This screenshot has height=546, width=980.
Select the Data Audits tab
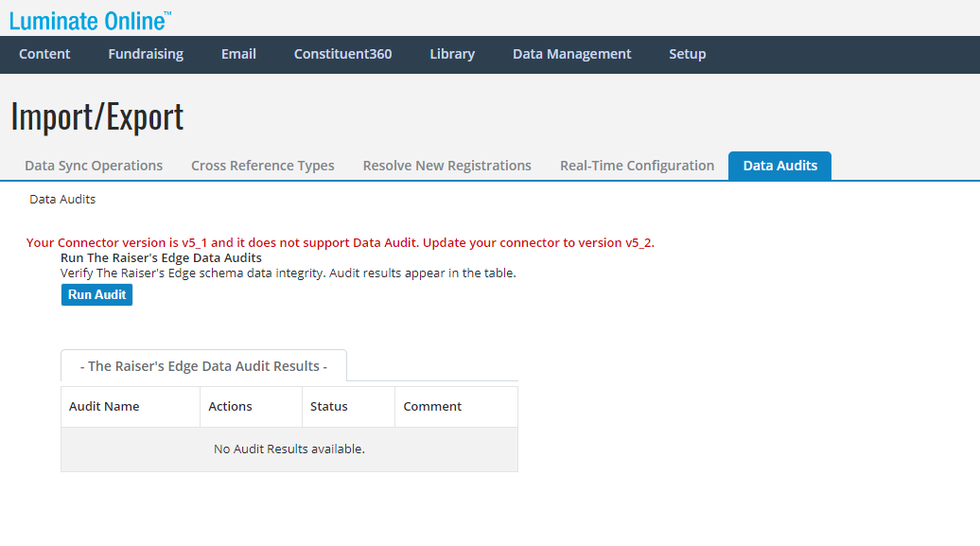(780, 166)
